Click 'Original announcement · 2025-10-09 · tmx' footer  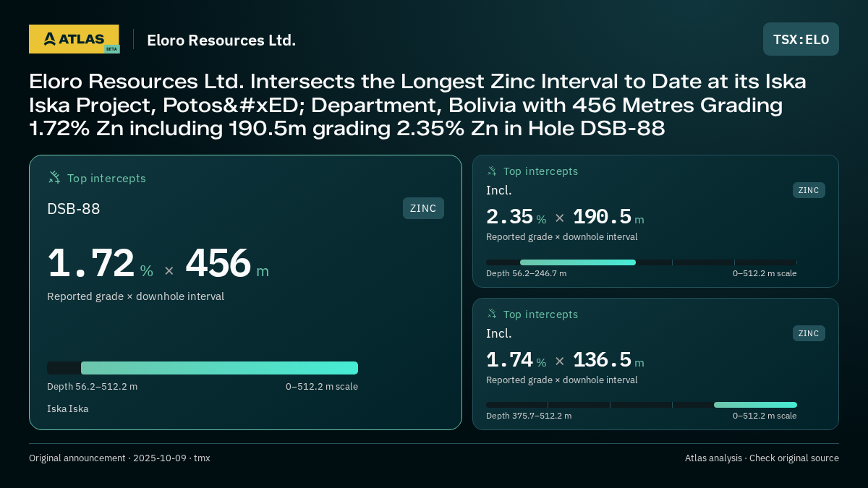click(x=119, y=458)
